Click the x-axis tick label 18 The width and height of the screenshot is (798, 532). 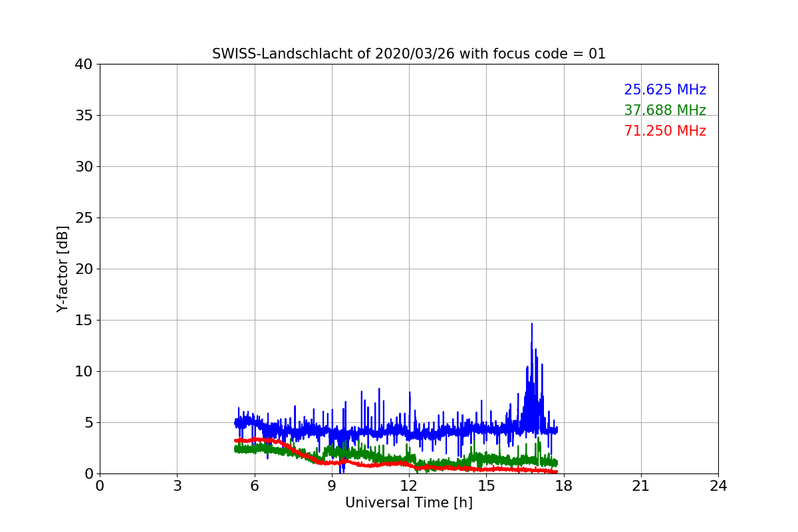(564, 486)
